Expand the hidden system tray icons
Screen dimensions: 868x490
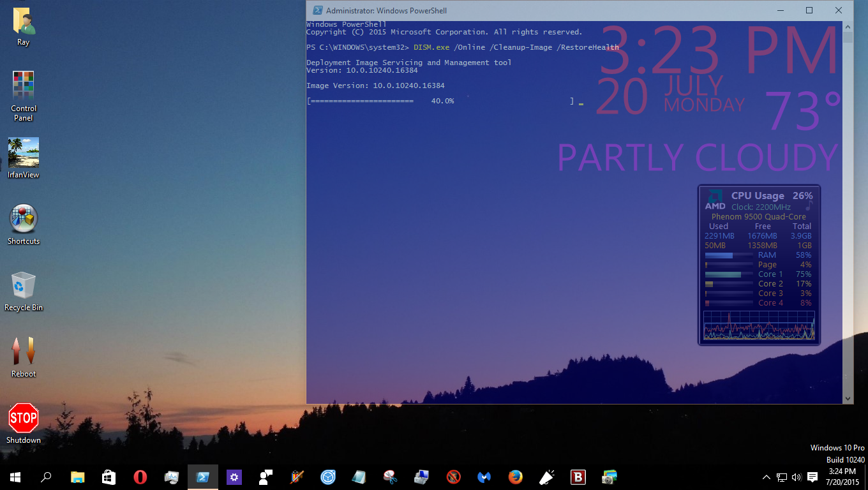[x=765, y=477]
